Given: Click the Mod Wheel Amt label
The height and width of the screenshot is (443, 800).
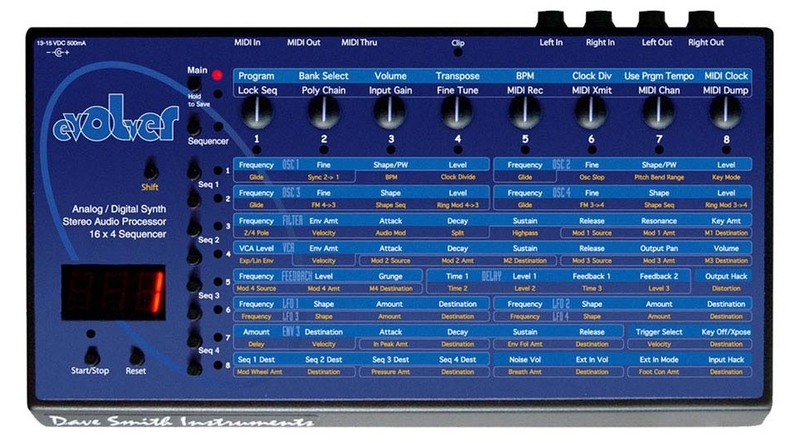Looking at the screenshot, I should click(x=259, y=372).
